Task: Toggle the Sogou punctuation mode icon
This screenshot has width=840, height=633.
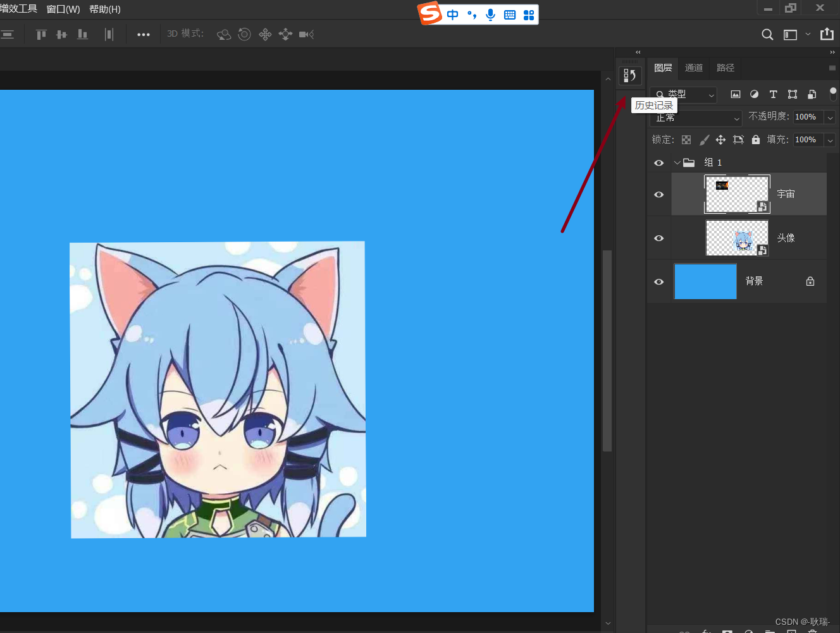Action: pyautogui.click(x=471, y=15)
